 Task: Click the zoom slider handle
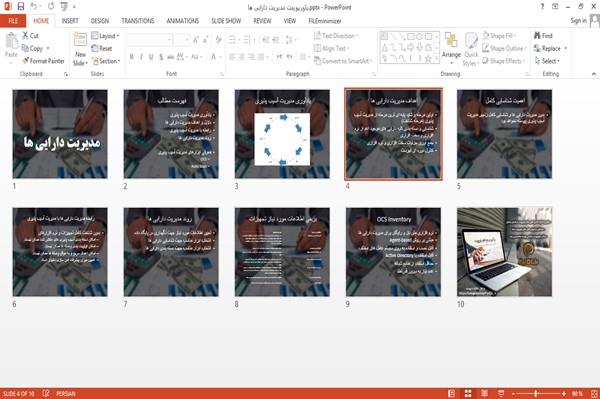[536, 393]
